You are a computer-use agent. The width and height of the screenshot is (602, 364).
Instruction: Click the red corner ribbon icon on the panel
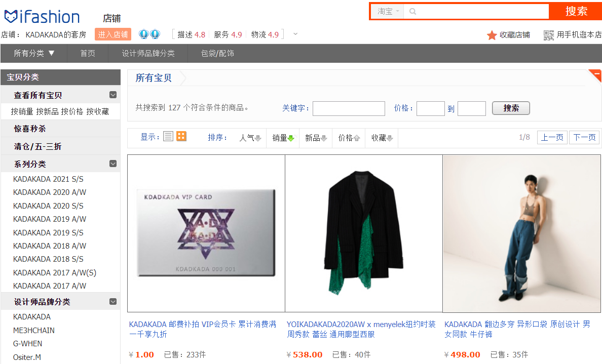[595, 75]
